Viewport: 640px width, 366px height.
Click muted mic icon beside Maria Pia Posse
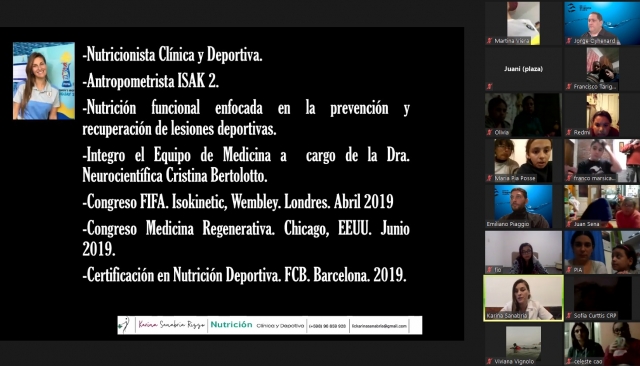point(489,178)
